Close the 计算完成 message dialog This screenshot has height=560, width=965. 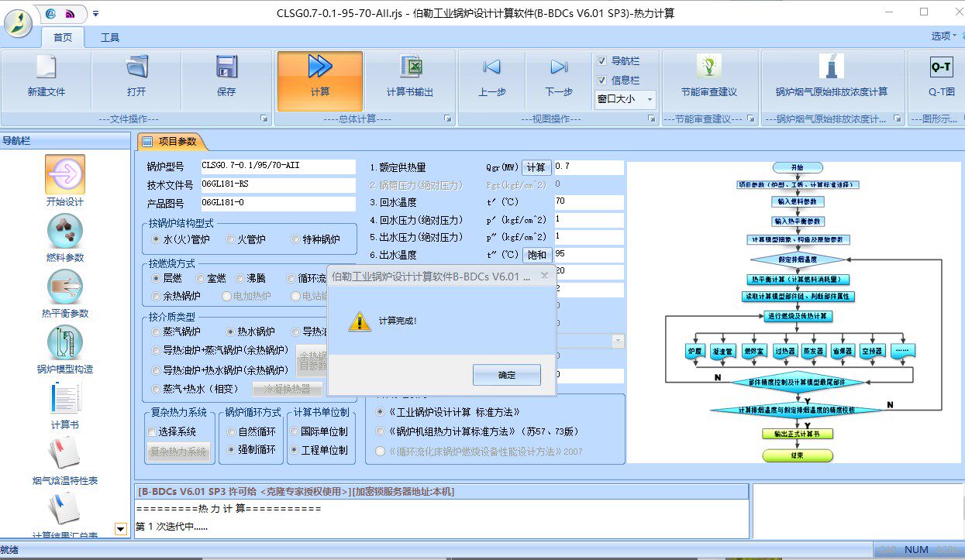[544, 275]
